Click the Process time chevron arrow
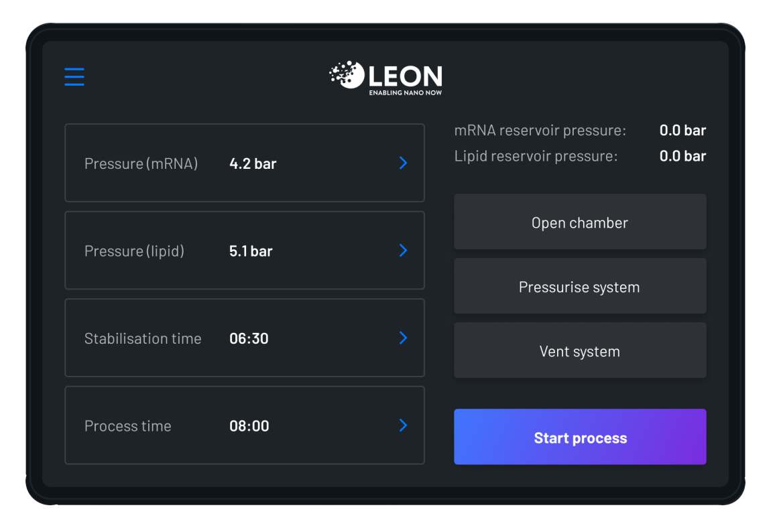 coord(403,425)
